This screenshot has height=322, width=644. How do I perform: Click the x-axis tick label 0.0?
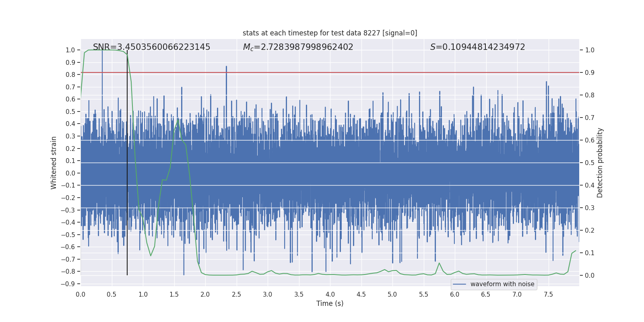pyautogui.click(x=80, y=295)
